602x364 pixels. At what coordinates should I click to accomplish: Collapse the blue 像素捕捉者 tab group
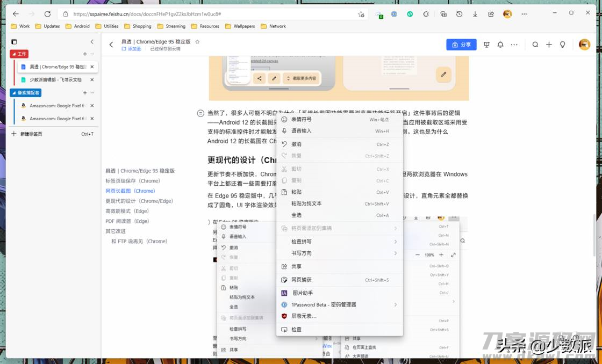[x=25, y=93]
